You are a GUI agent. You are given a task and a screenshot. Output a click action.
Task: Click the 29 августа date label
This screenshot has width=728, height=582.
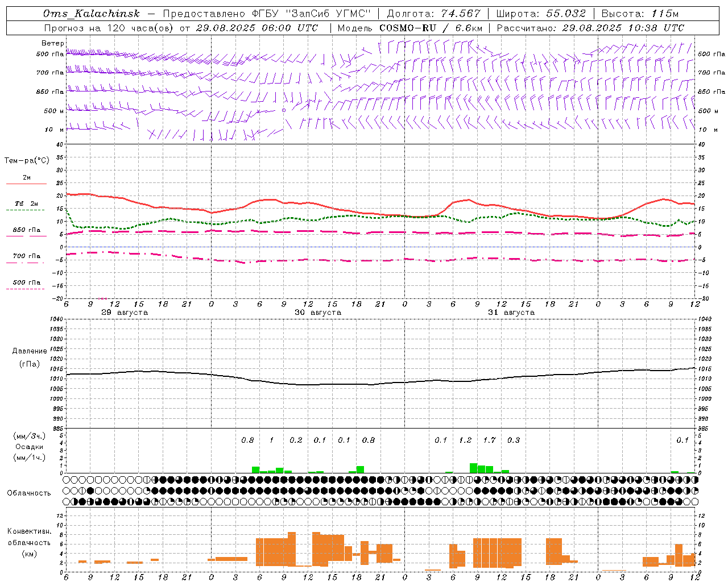pyautogui.click(x=125, y=313)
